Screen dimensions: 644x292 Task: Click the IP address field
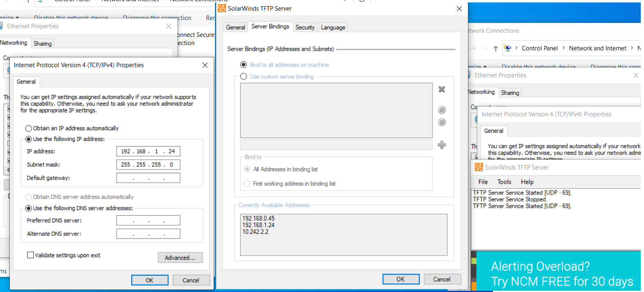pos(148,152)
